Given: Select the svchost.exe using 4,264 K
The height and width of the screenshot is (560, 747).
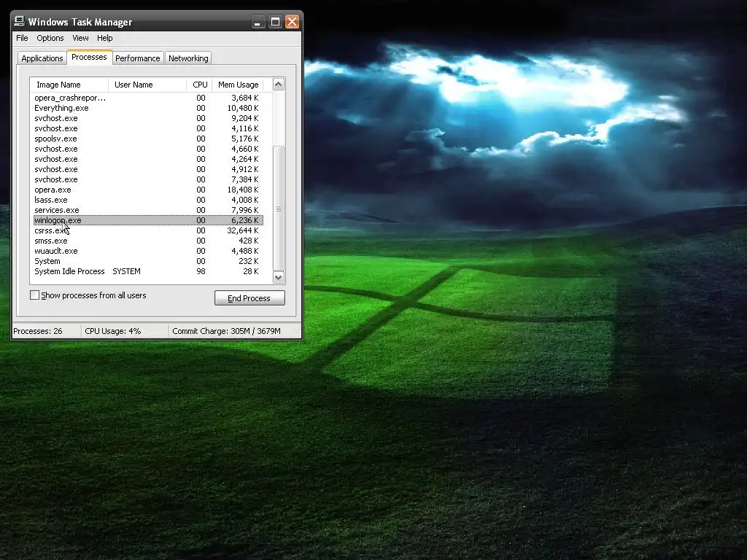Looking at the screenshot, I should tap(148, 159).
